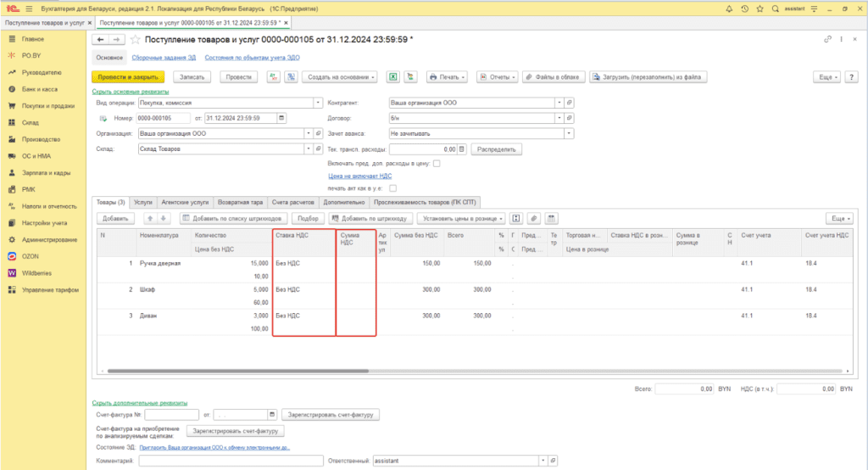Click the green Excel export icon
This screenshot has width=868, height=470.
[x=393, y=76]
